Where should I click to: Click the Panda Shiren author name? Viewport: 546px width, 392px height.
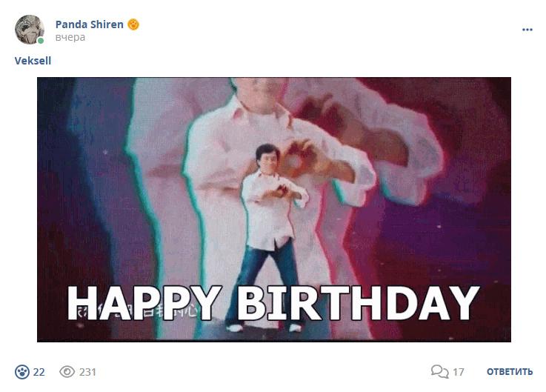point(90,24)
